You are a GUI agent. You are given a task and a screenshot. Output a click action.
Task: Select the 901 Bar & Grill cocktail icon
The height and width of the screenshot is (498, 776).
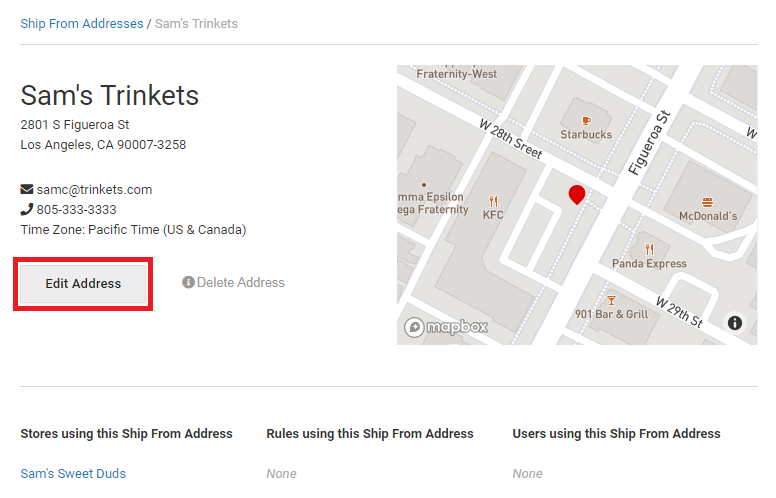(612, 300)
